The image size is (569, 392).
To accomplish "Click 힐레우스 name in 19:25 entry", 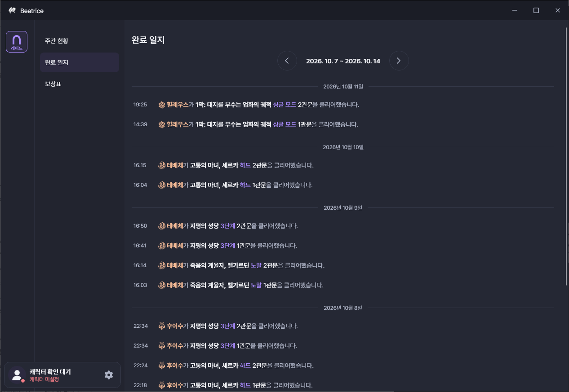I will pyautogui.click(x=178, y=105).
